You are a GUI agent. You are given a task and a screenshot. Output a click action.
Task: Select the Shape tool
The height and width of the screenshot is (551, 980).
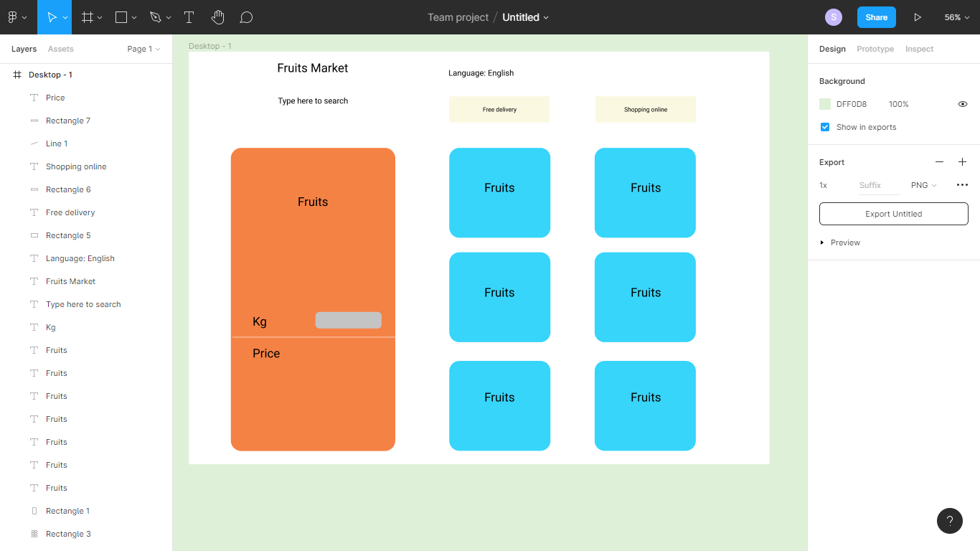(119, 17)
